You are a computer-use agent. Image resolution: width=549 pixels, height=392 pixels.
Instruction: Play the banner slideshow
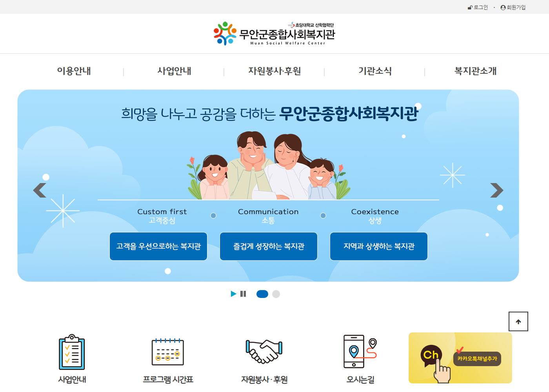point(234,294)
